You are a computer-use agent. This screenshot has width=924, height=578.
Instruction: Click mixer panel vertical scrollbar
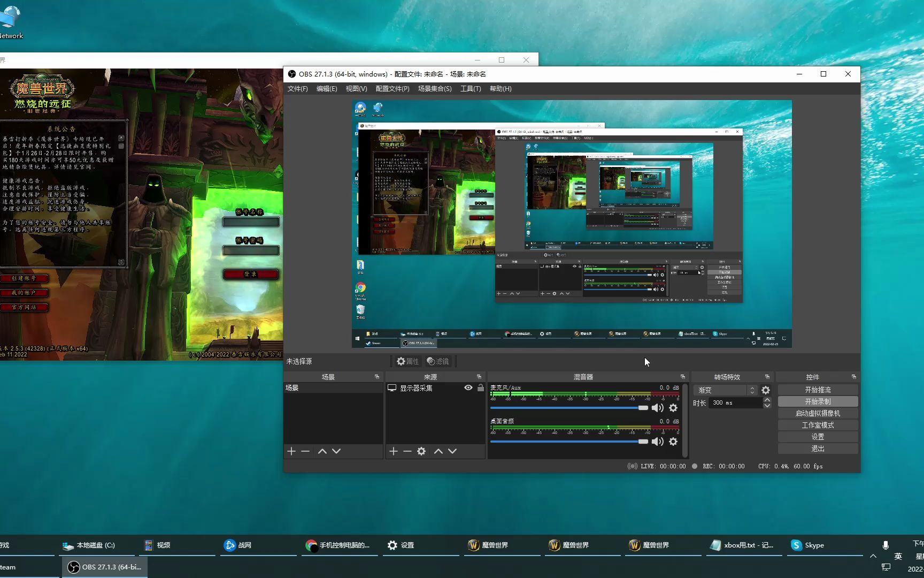tap(685, 420)
